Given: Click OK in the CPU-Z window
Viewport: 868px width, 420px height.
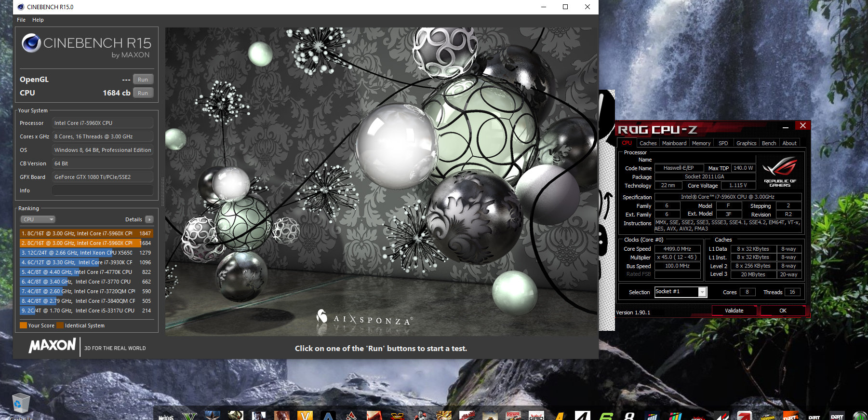Looking at the screenshot, I should [783, 311].
